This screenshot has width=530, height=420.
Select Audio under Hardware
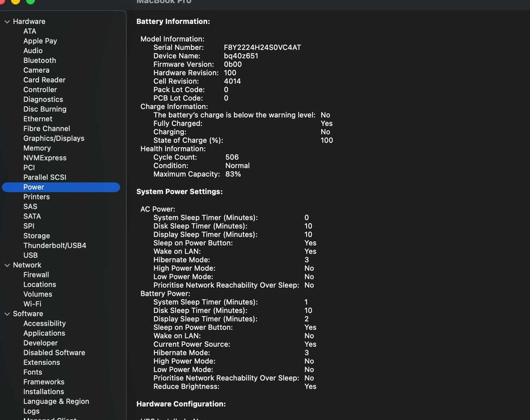(x=33, y=50)
